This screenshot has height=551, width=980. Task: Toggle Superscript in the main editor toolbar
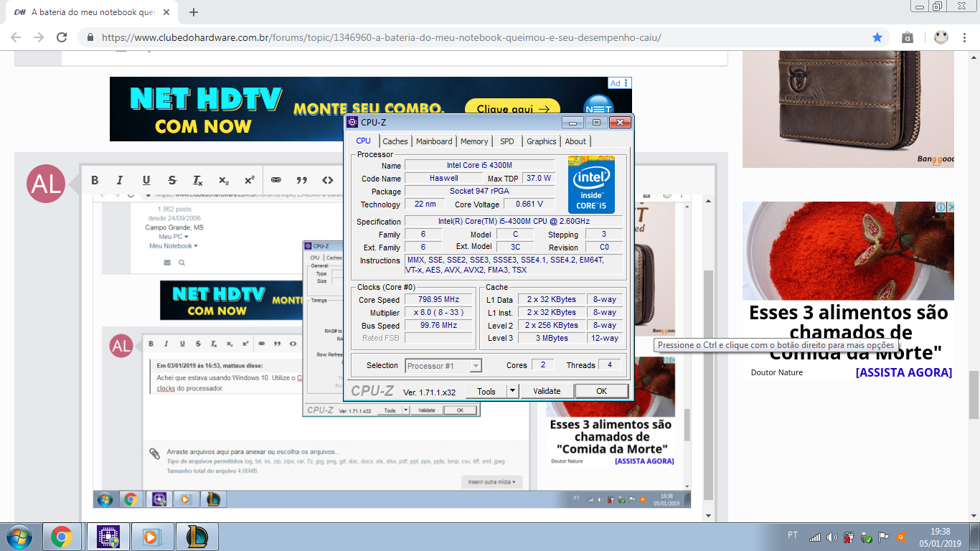(250, 180)
